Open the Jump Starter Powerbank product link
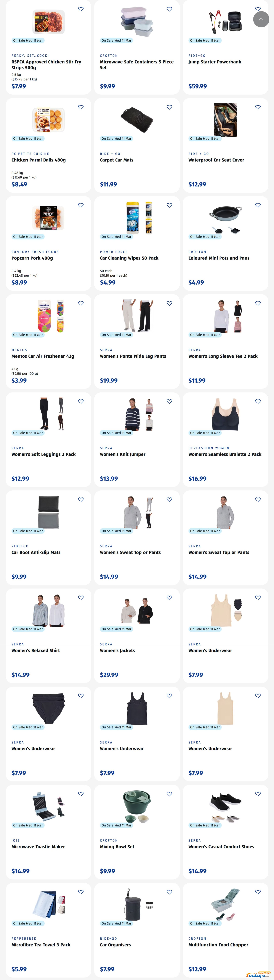The image size is (274, 980). tap(215, 62)
